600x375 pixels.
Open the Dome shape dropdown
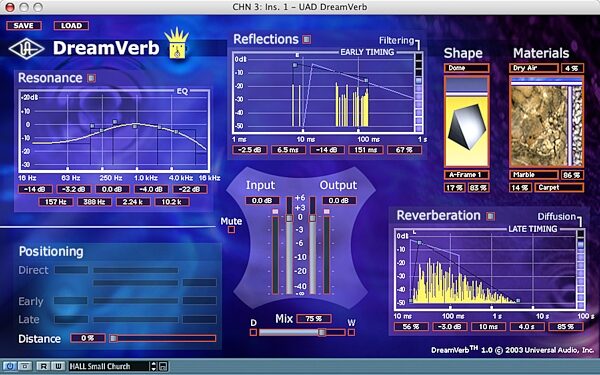point(466,68)
